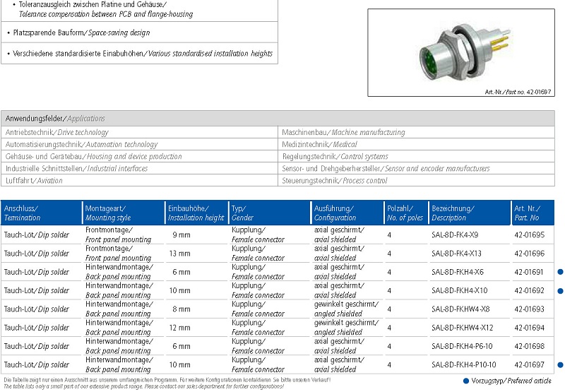The width and height of the screenshot is (565, 392).
Task: Click the Anwendungsfelder/Applications section header
Action: tap(55, 119)
